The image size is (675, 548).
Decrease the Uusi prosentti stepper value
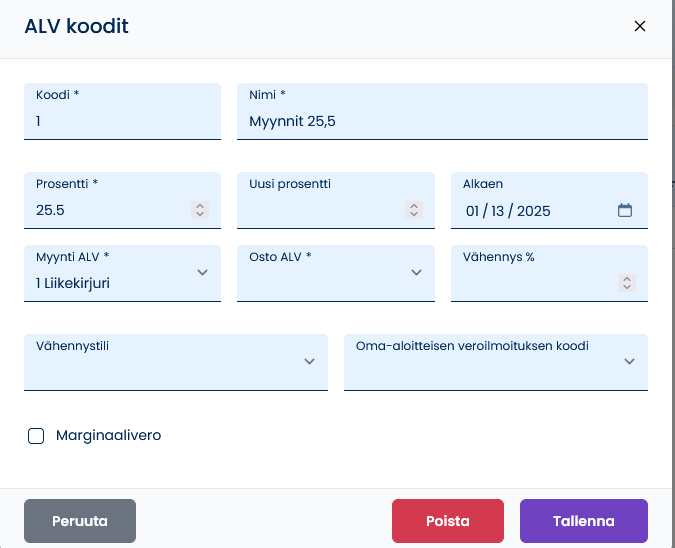click(414, 214)
